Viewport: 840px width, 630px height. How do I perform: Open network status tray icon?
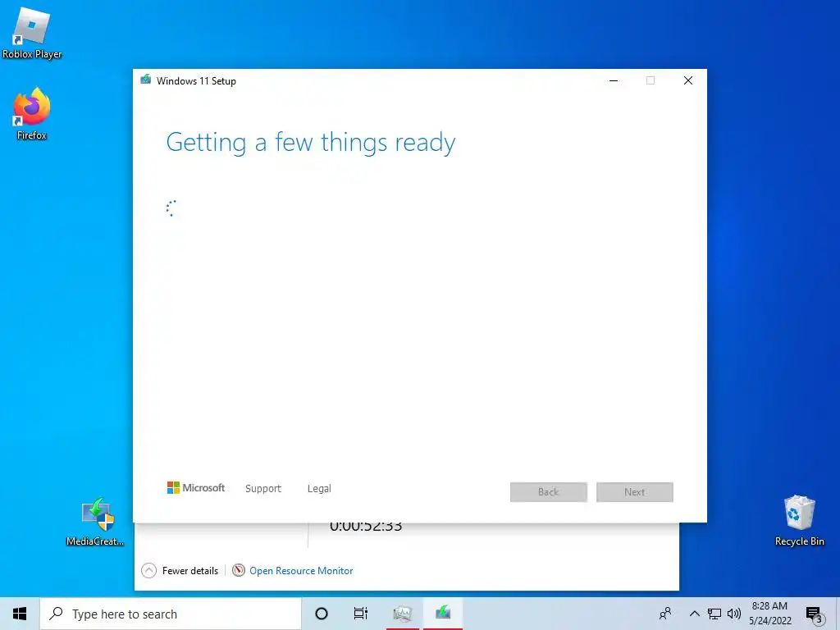coord(714,614)
